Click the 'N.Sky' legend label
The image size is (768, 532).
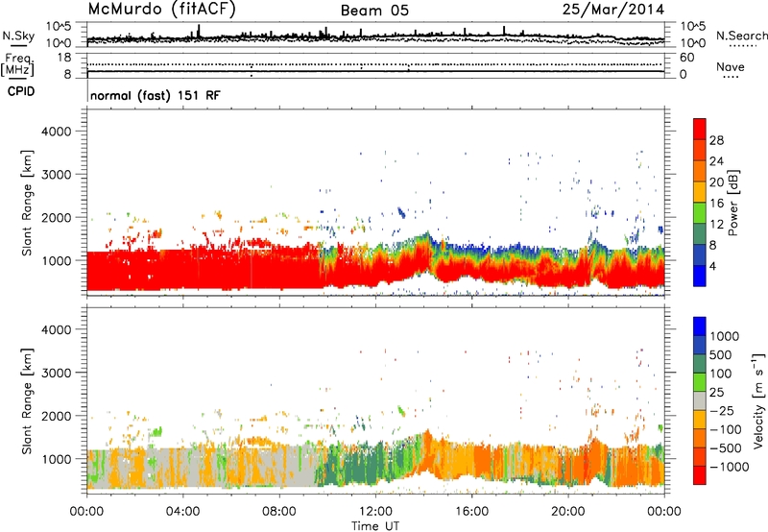pyautogui.click(x=18, y=36)
